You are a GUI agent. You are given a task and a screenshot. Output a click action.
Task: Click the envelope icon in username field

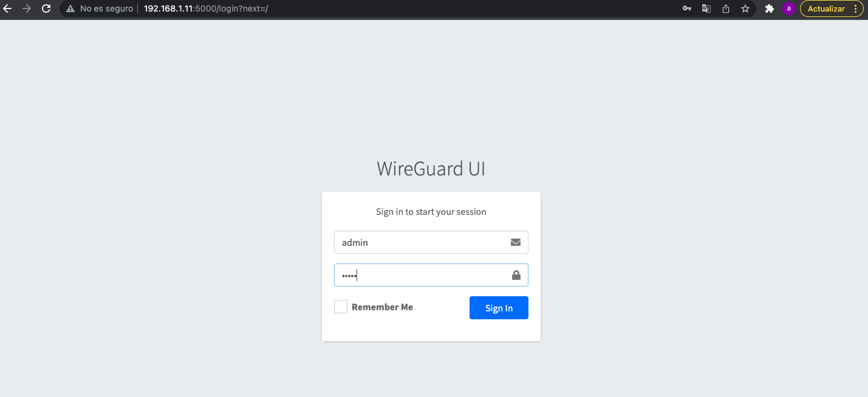coord(516,242)
